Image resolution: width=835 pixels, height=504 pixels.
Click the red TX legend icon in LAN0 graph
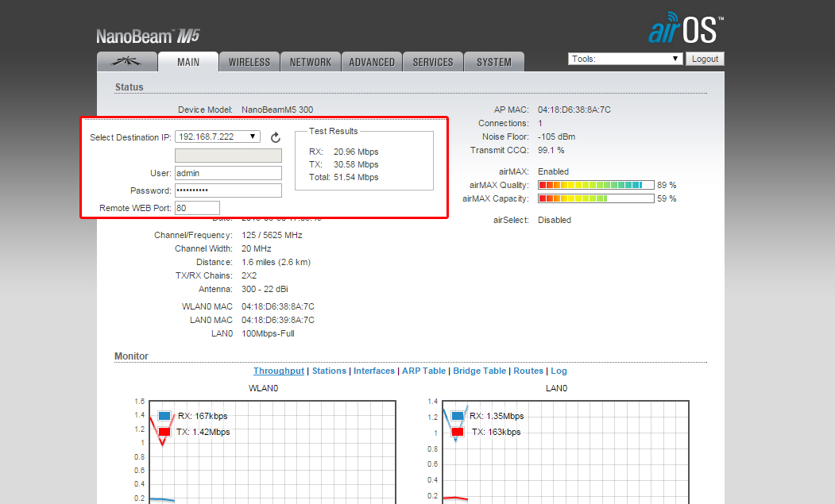point(458,432)
